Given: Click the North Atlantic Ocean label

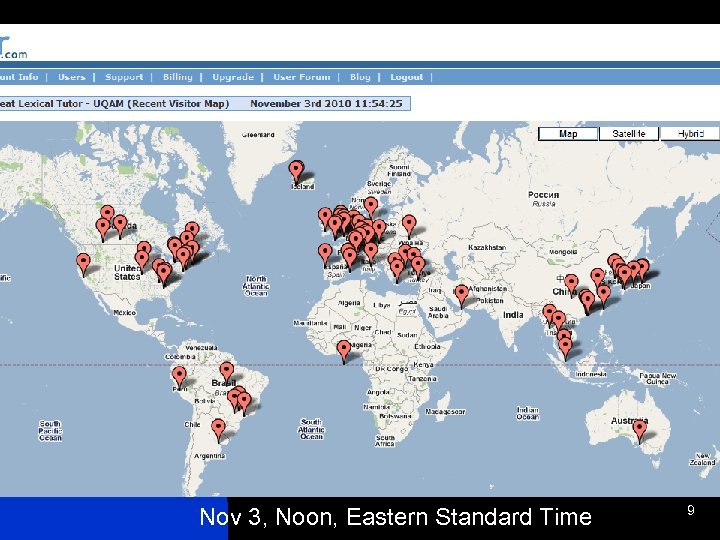Looking at the screenshot, I should (256, 286).
